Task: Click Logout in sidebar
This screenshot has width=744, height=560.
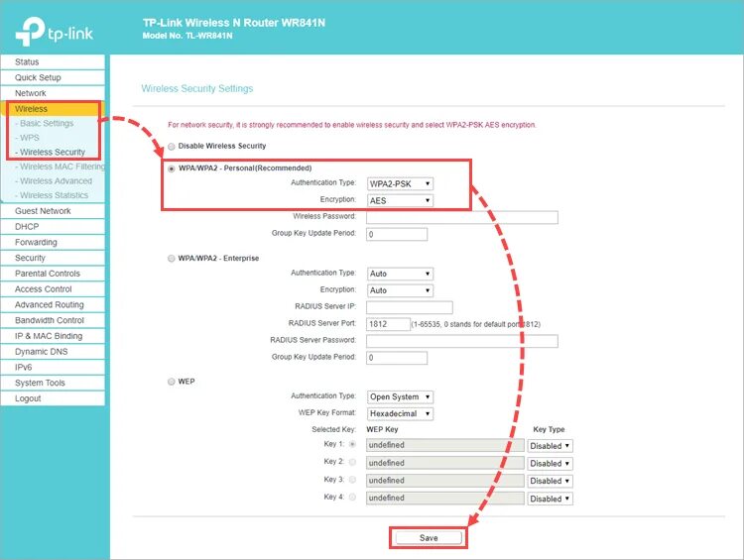Action: coord(53,398)
